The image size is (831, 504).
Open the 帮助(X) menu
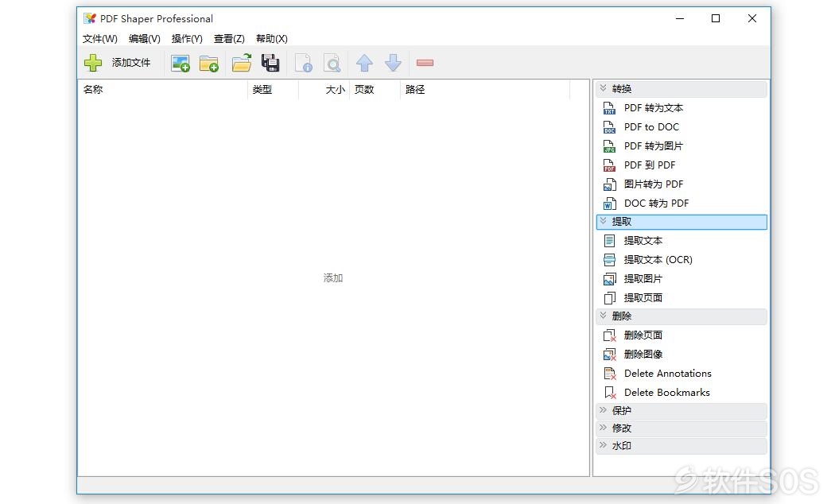tap(271, 39)
